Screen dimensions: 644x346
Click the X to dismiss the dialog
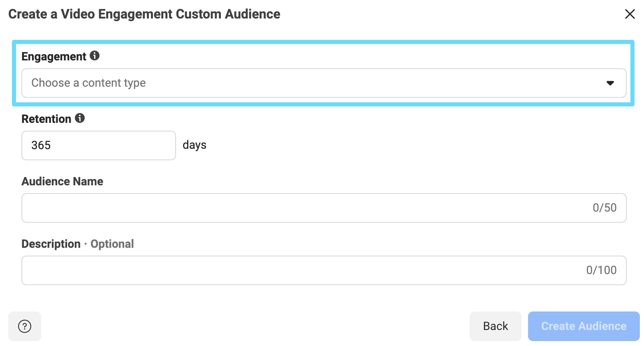point(630,14)
